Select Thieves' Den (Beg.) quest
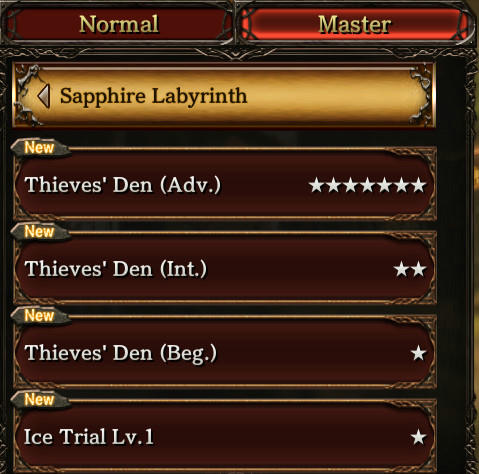This screenshot has height=474, width=479. [x=225, y=352]
